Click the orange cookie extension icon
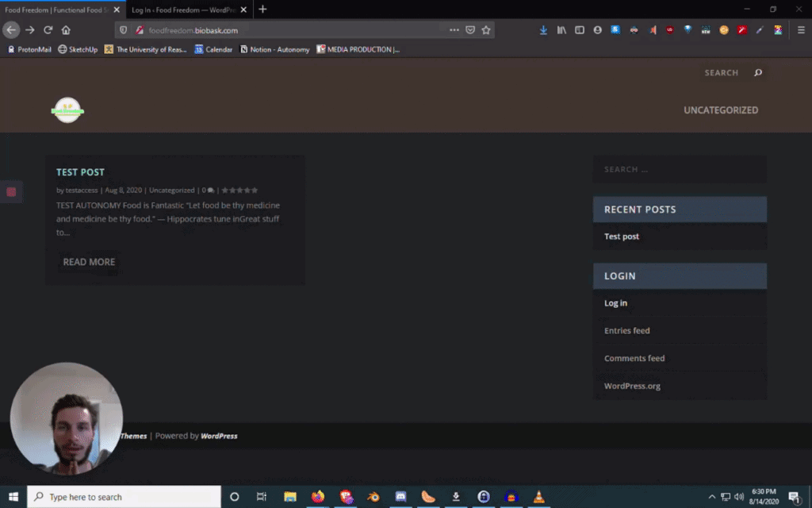Viewport: 812px width, 508px height. coord(724,30)
